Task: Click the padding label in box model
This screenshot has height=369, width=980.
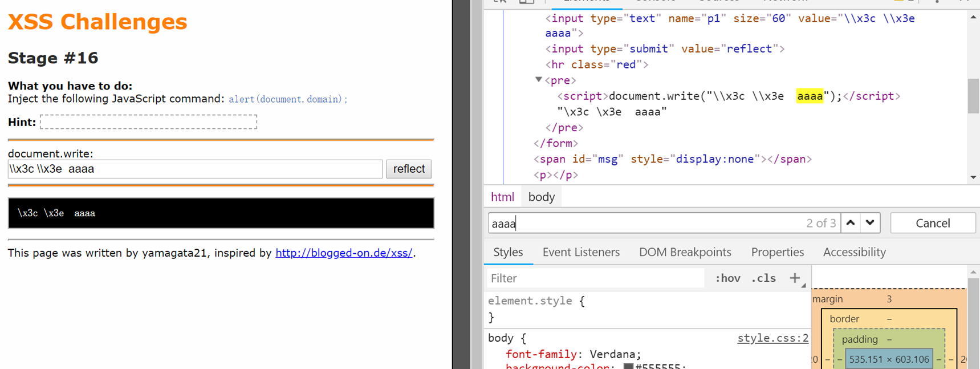Action: 860,339
